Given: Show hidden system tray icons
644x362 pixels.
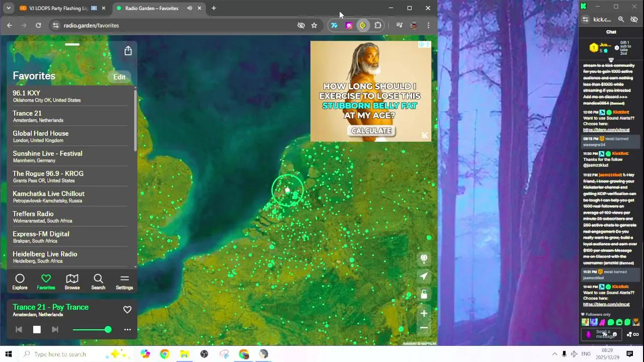Looking at the screenshot, I should point(554,354).
